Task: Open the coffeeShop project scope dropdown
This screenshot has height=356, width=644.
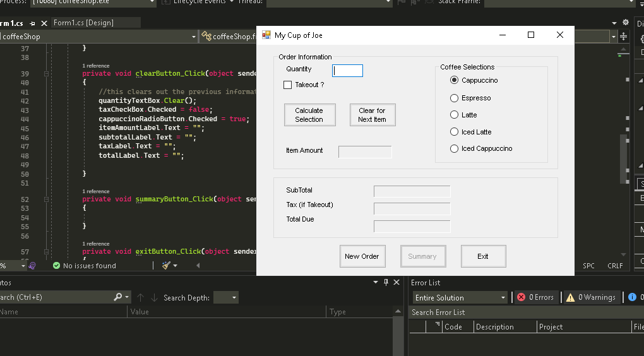Action: coord(193,37)
